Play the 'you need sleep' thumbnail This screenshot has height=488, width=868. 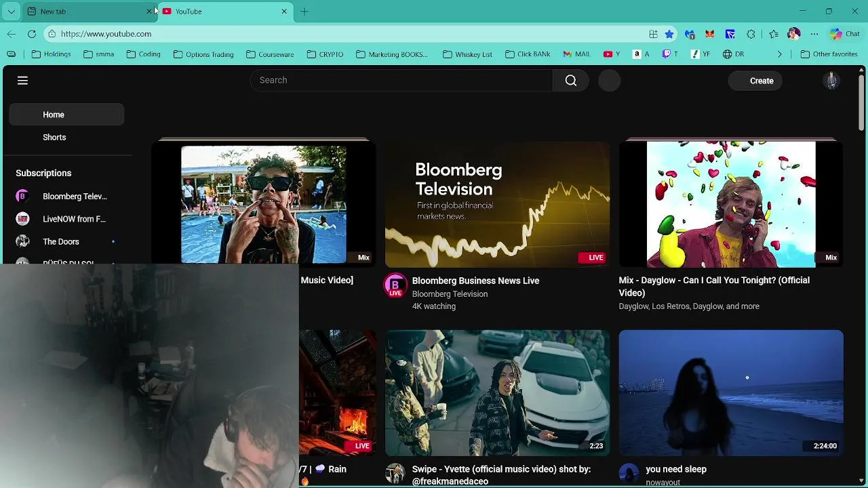731,393
